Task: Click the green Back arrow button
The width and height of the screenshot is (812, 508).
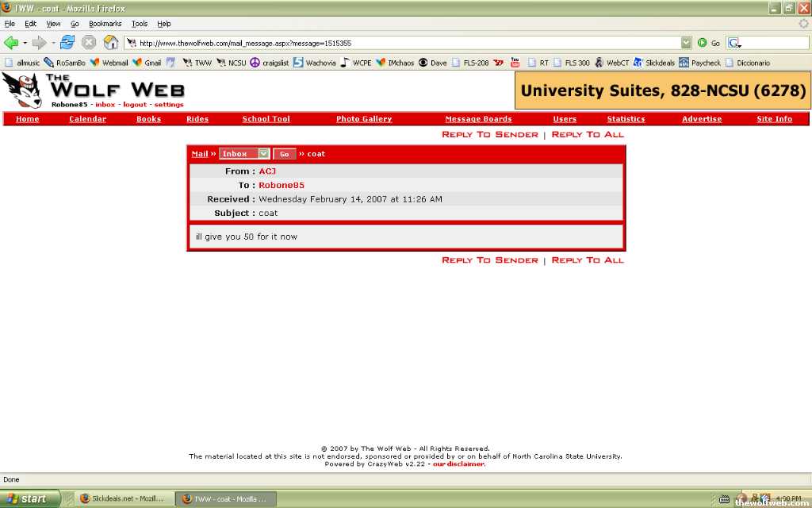Action: click(x=11, y=43)
